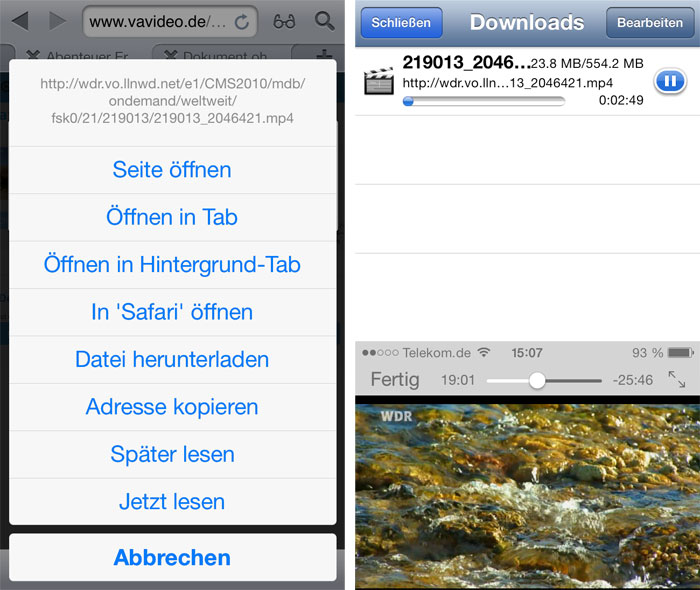Pause the download with the blue pause button

point(670,81)
